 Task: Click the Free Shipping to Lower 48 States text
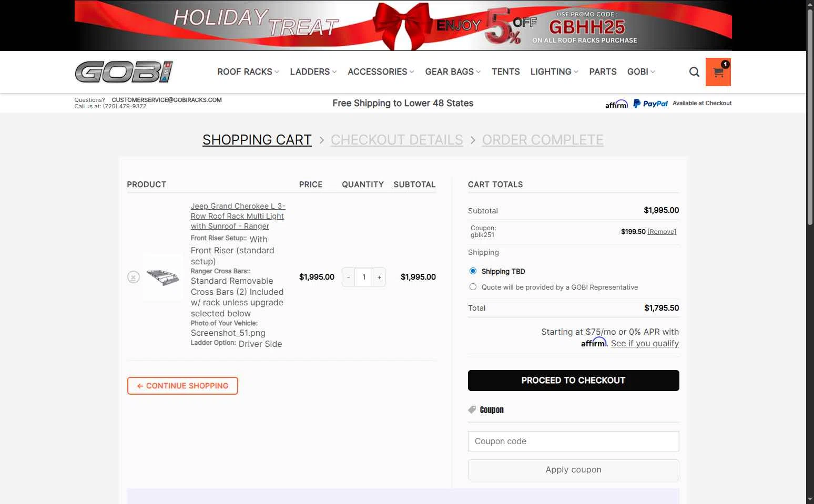403,104
